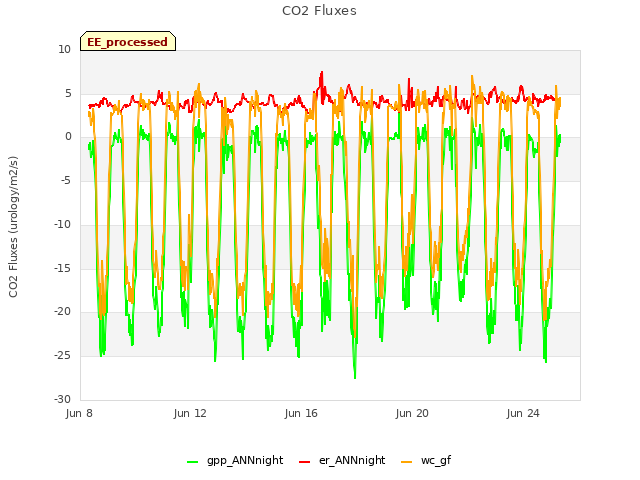Screen dimensions: 640x480
Task: Click the -25 y-axis tick label
Action: (62, 356)
